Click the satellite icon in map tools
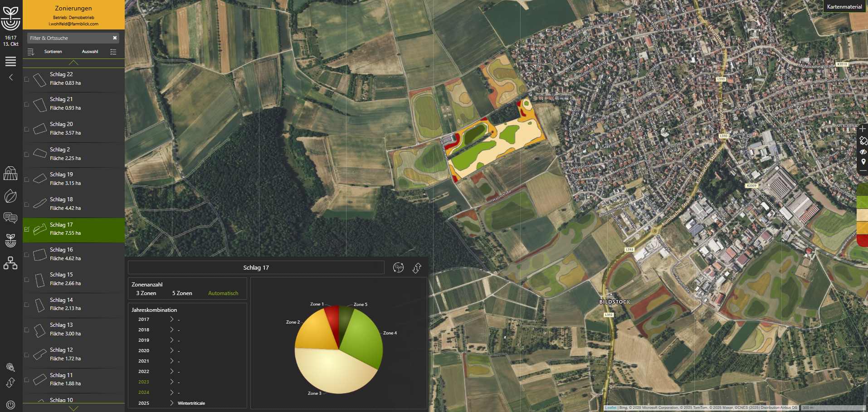Screen dimensions: 868x412 pyautogui.click(x=863, y=141)
